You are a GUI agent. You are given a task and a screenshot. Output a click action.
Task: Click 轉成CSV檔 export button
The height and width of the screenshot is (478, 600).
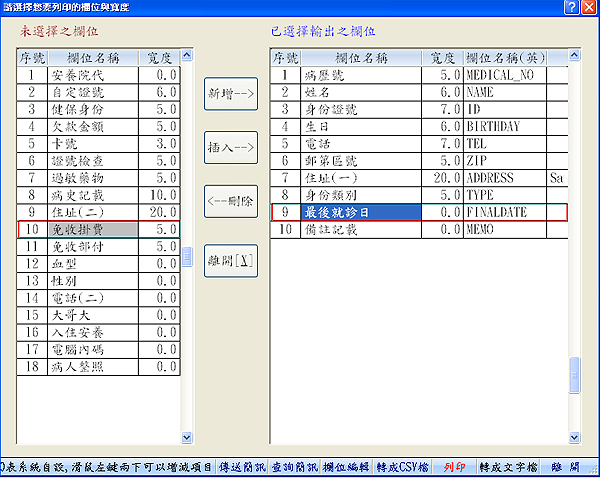click(404, 467)
